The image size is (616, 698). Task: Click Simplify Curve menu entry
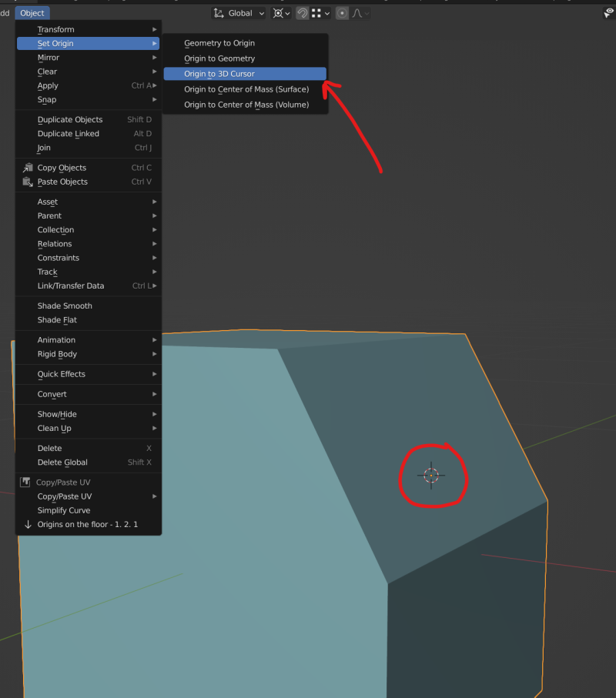click(89, 510)
